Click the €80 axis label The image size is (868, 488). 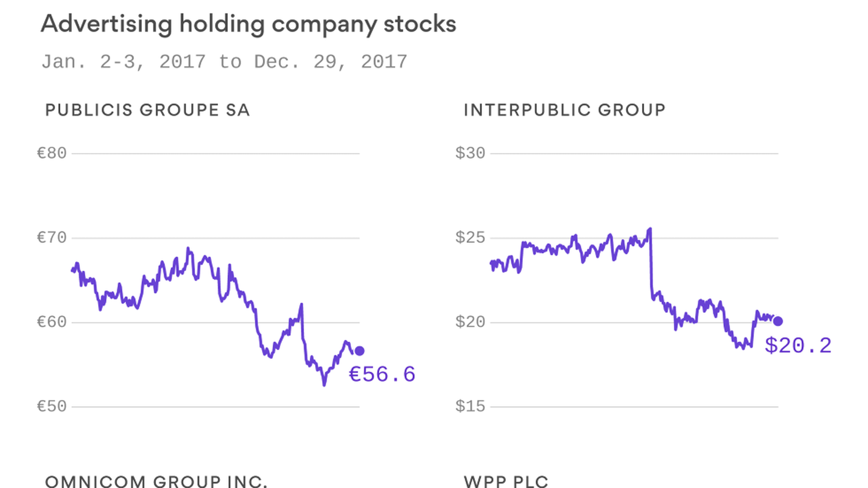(x=52, y=154)
